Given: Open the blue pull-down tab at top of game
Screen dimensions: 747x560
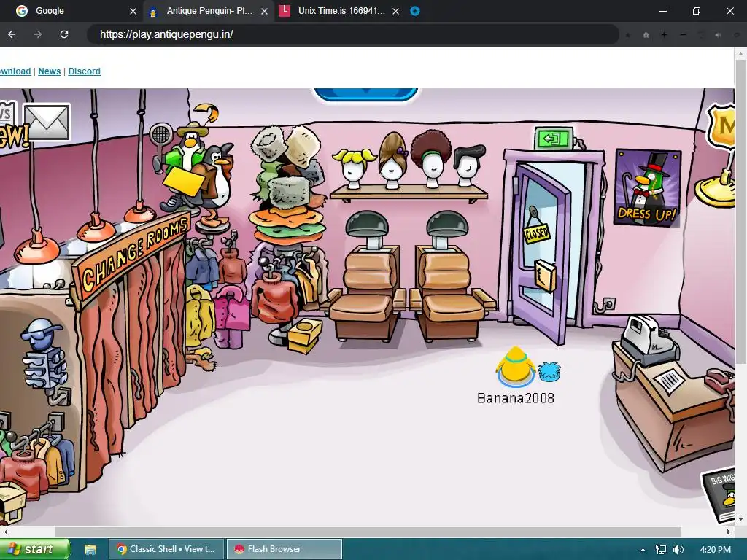Looking at the screenshot, I should (x=365, y=94).
